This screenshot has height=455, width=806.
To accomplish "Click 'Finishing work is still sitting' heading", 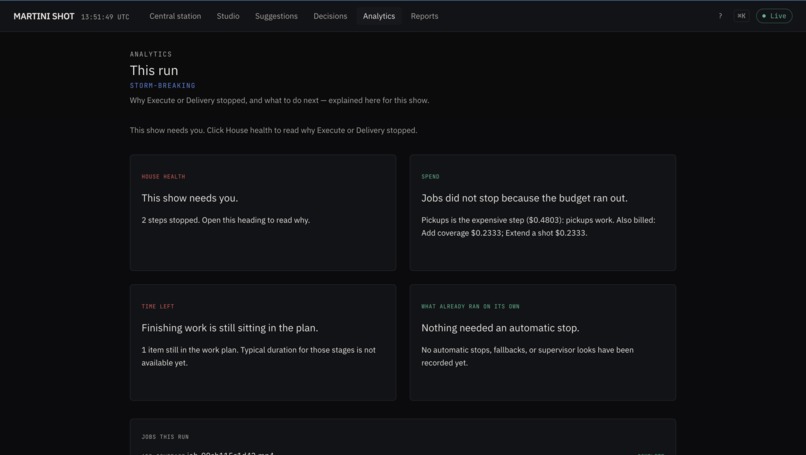I will [x=230, y=328].
